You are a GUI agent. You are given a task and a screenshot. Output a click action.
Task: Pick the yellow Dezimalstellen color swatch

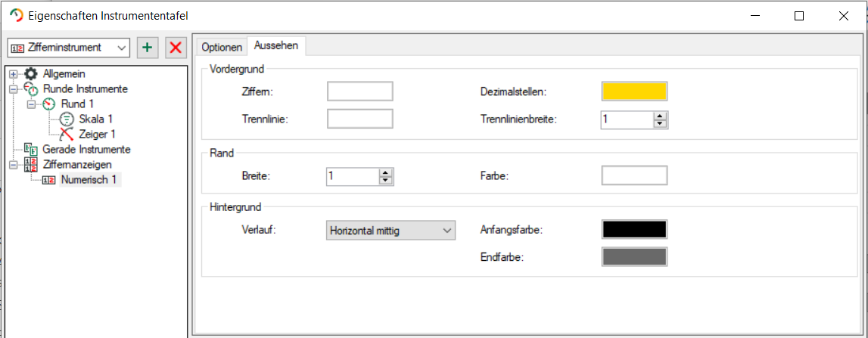634,91
